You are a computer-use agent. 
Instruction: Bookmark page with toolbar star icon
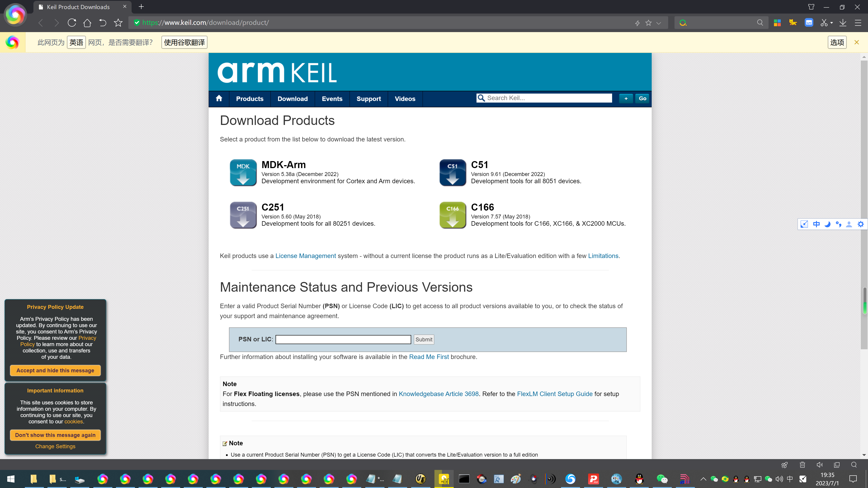pyautogui.click(x=118, y=23)
